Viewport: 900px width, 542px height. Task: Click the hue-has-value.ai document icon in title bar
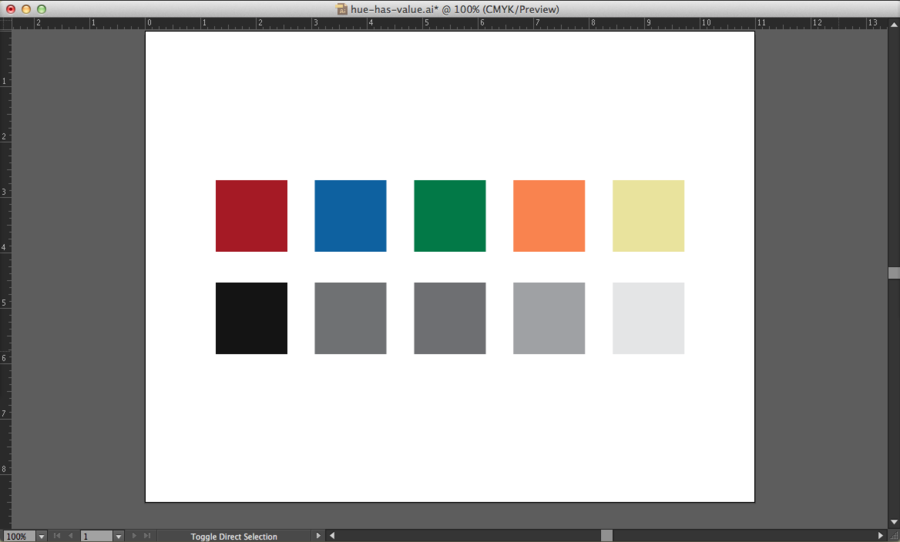point(342,9)
